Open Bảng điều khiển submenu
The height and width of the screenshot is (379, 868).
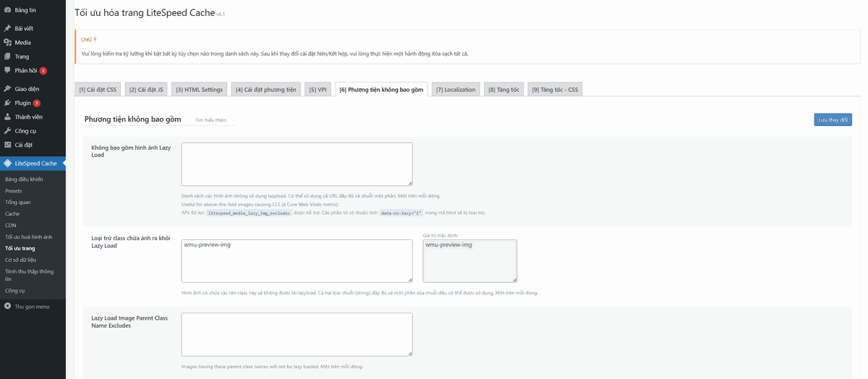[x=24, y=179]
